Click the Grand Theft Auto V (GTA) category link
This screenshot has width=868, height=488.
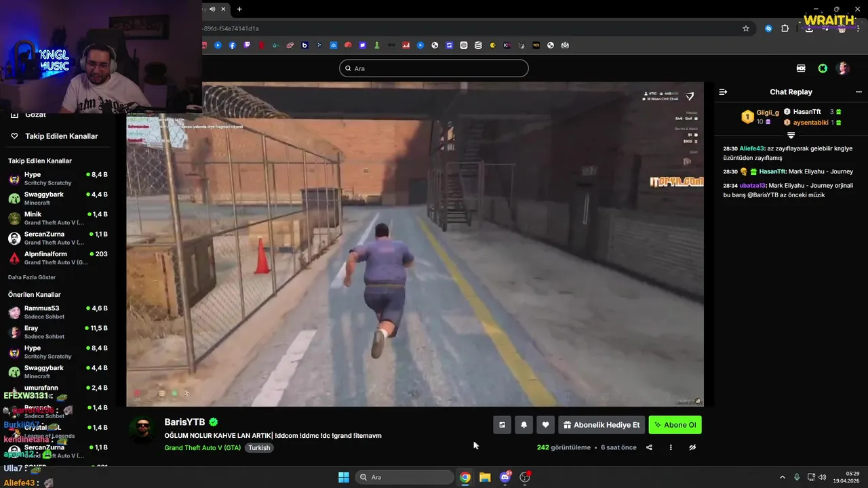202,448
